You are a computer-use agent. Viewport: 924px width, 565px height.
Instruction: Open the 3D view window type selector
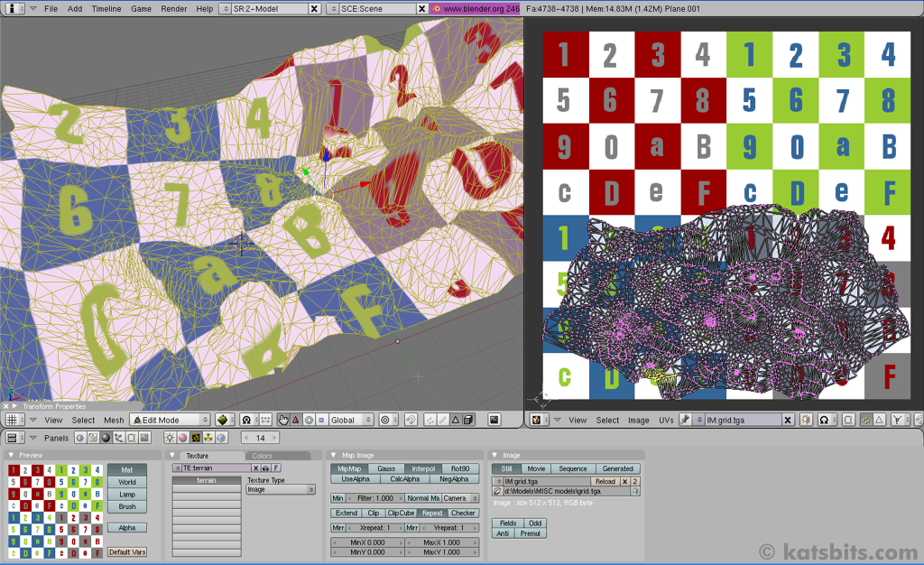click(15, 420)
